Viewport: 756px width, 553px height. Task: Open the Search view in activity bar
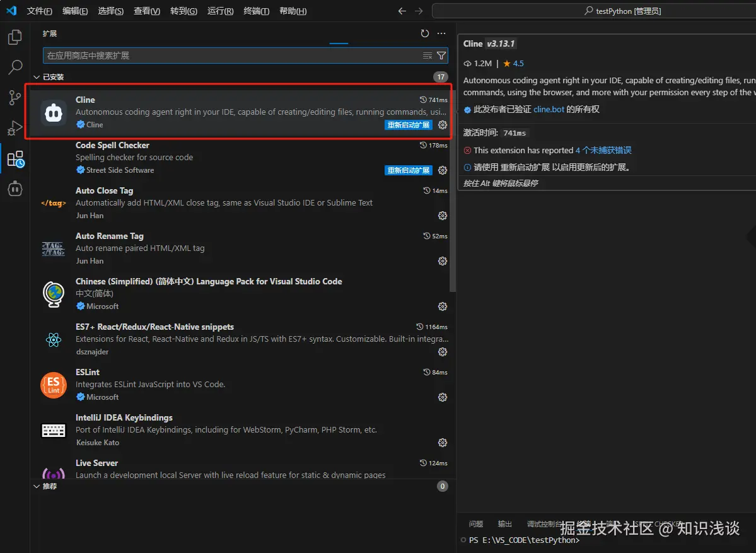tap(15, 67)
